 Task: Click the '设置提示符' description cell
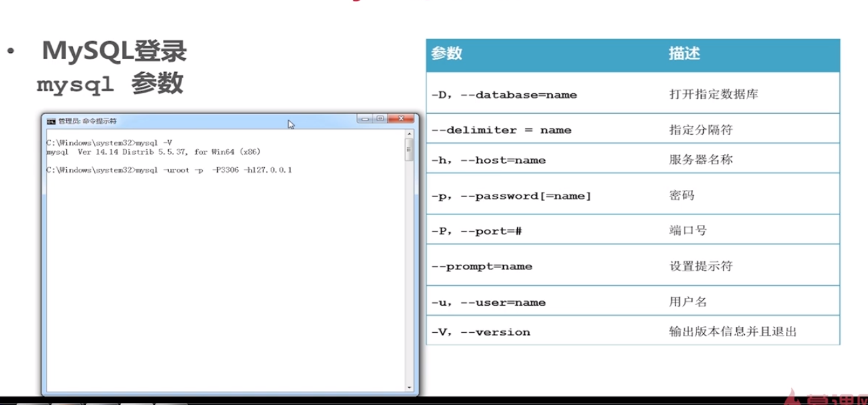coord(701,267)
